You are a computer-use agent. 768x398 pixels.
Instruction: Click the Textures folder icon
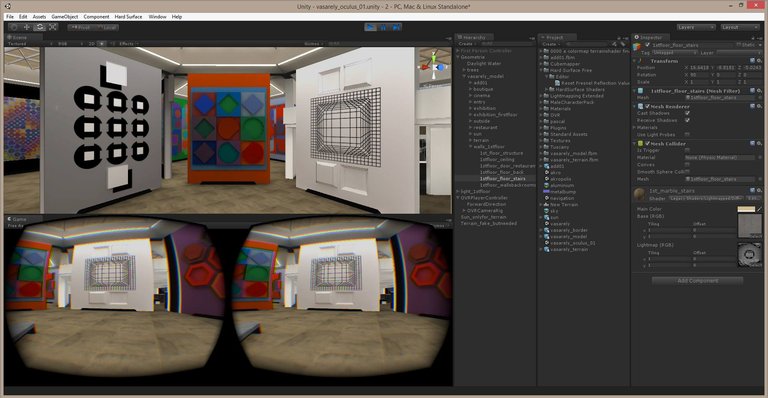click(x=546, y=140)
